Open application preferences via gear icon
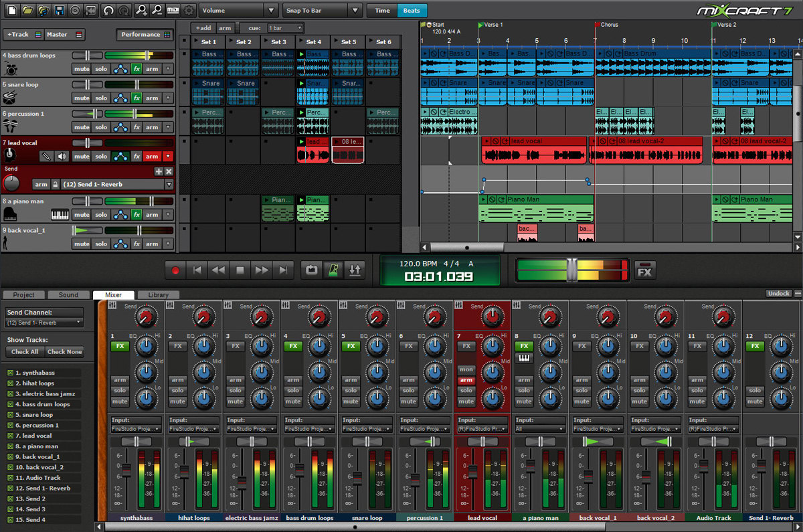This screenshot has width=803, height=532. (x=189, y=10)
